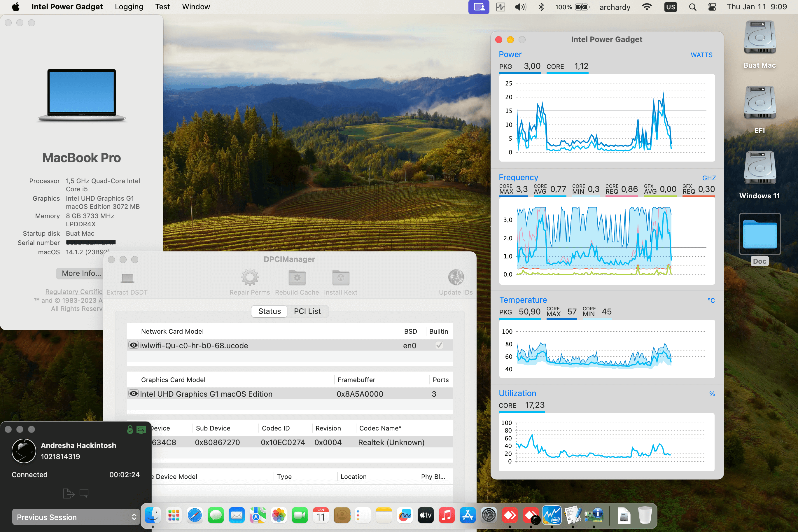Viewport: 798px width, 532px height.
Task: Select the Doc folder on desktop
Action: click(x=760, y=239)
